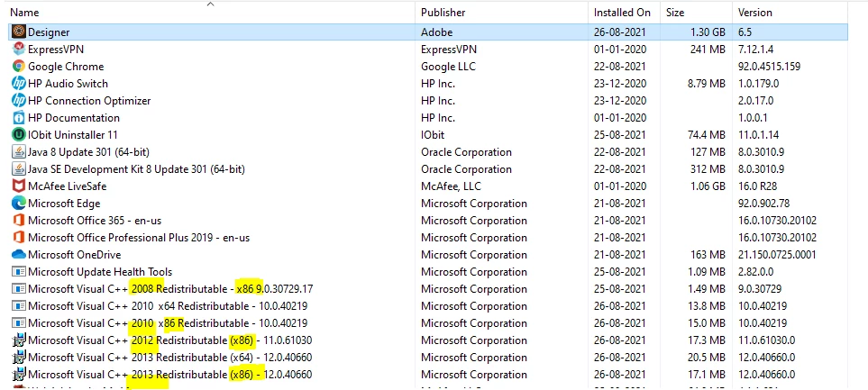Sort the list by Name column

(25, 13)
